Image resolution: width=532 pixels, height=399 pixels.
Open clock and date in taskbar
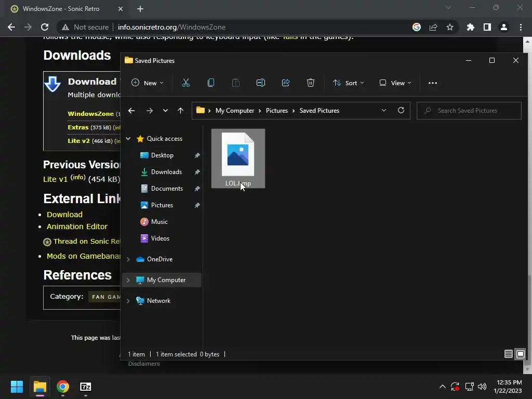click(x=508, y=387)
